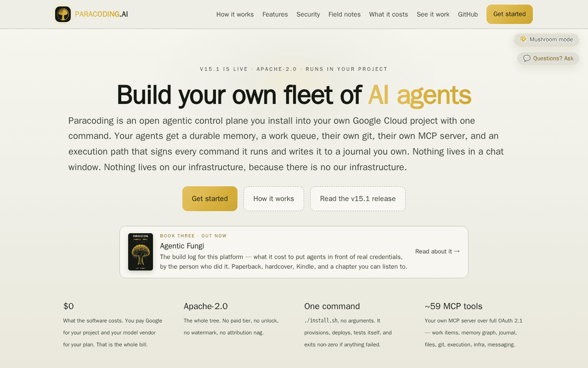Open the Questions? Ask chat button
The height and width of the screenshot is (368, 588).
[548, 58]
